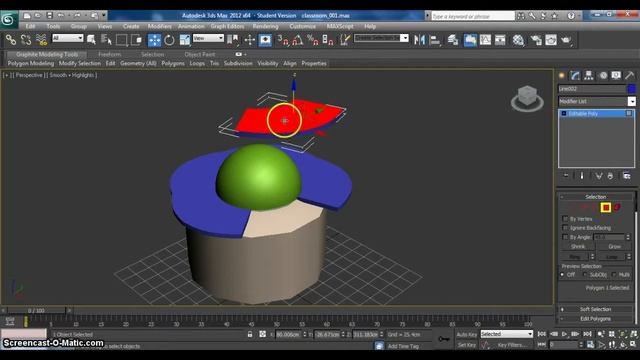640x360 pixels.
Task: Click the object color swatch beside name field
Action: 631,89
